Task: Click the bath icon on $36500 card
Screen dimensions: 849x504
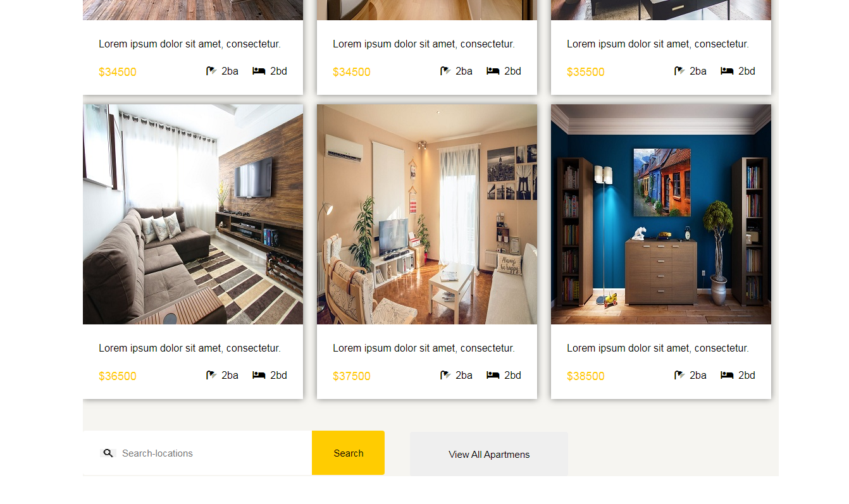Action: pyautogui.click(x=211, y=375)
